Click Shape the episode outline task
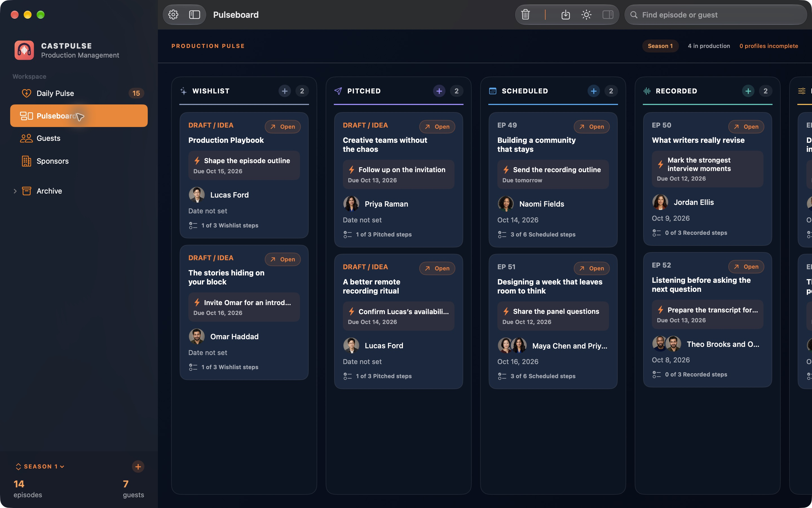The width and height of the screenshot is (812, 508). (244, 165)
